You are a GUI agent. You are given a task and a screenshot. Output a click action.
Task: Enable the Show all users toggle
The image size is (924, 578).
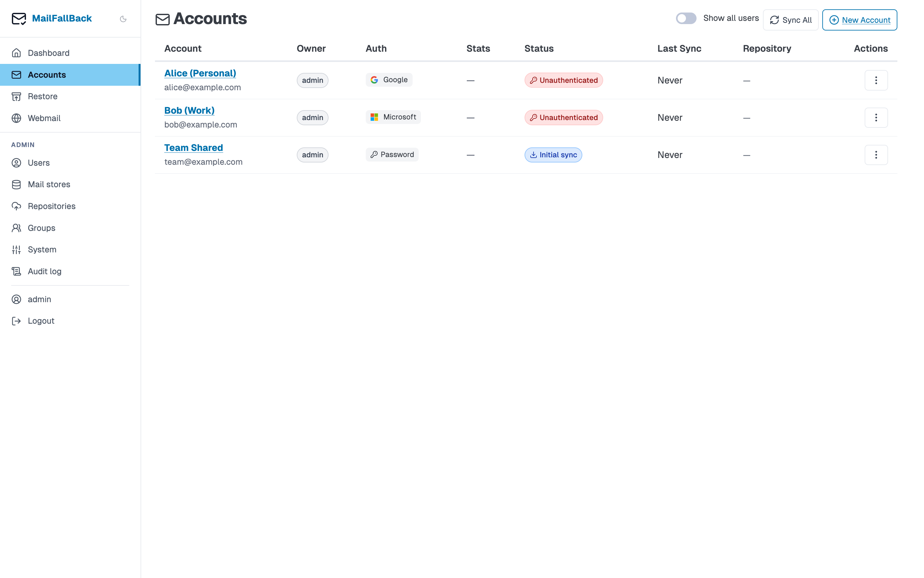[x=686, y=18]
